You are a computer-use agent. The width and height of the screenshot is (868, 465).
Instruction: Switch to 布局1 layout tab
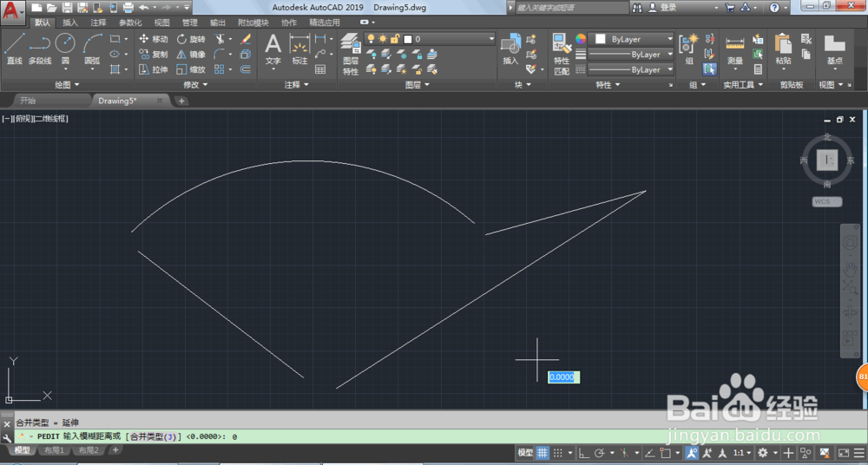click(x=54, y=450)
